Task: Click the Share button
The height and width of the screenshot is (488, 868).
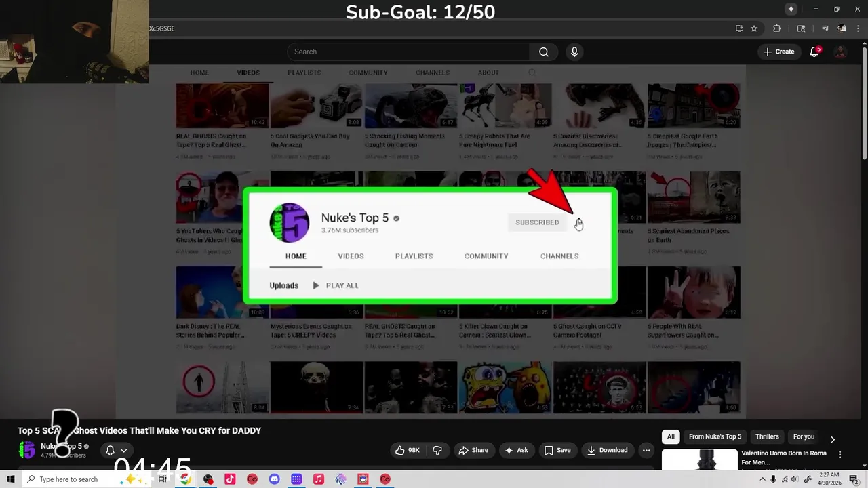Action: coord(473,450)
